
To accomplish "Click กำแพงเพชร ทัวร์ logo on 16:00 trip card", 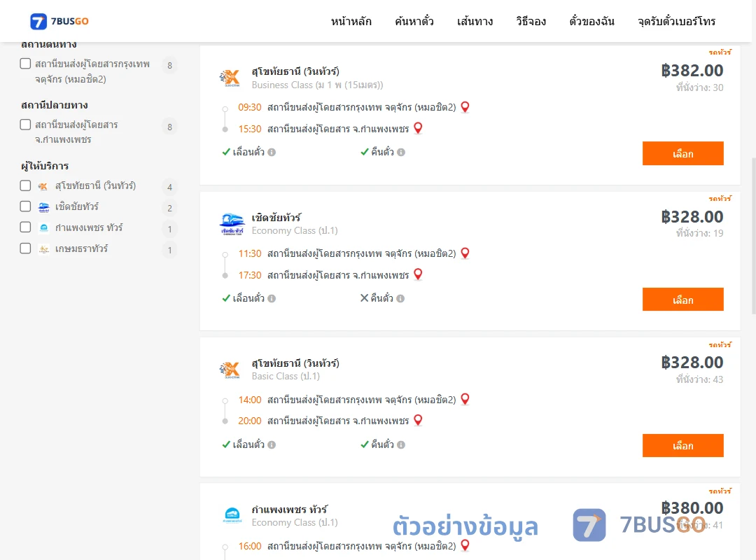I will [232, 515].
